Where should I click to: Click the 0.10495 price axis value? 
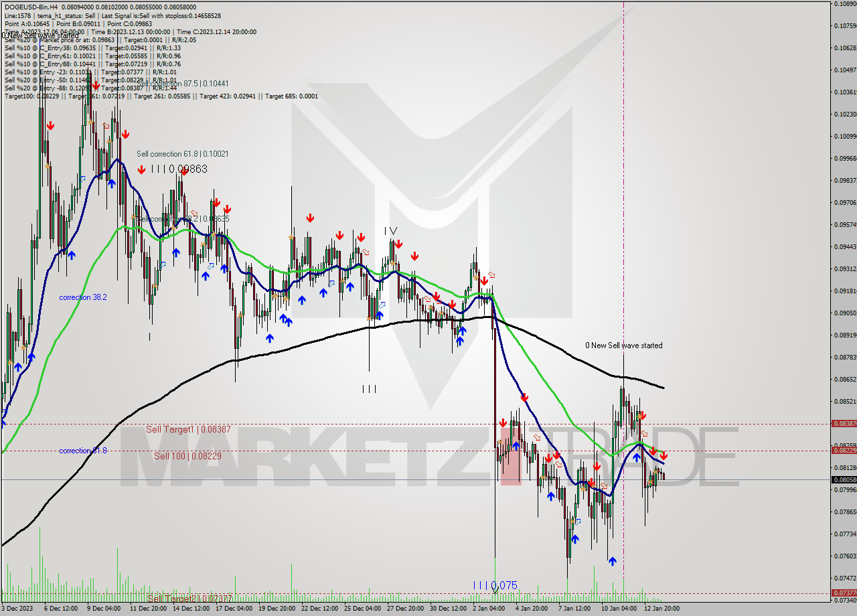tap(844, 70)
